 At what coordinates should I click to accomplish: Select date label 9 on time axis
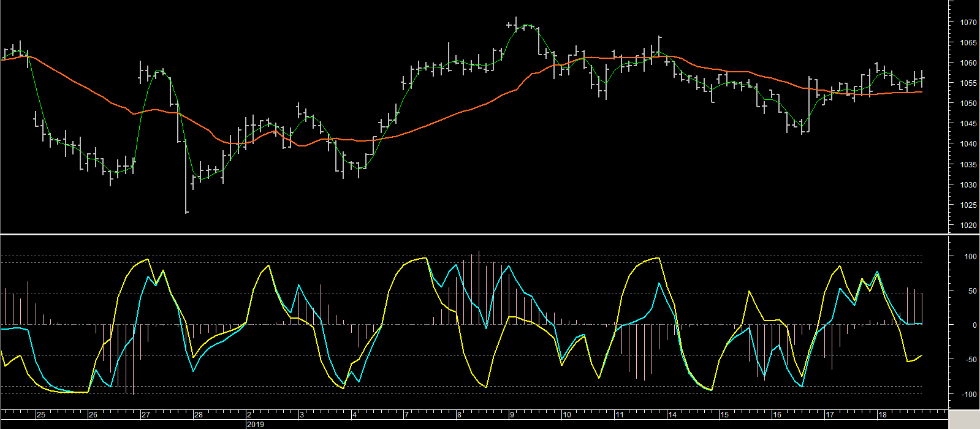(512, 415)
